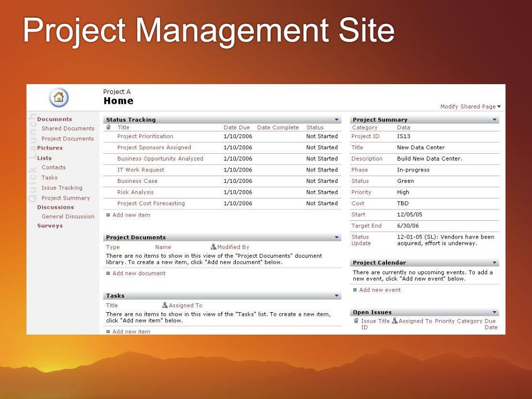Click Priority column in Open Issues

click(x=444, y=321)
